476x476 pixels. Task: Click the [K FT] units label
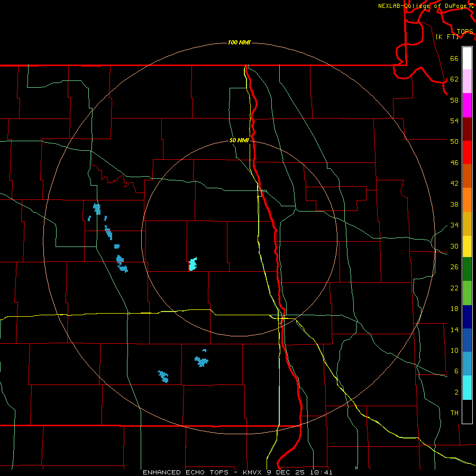click(x=447, y=37)
